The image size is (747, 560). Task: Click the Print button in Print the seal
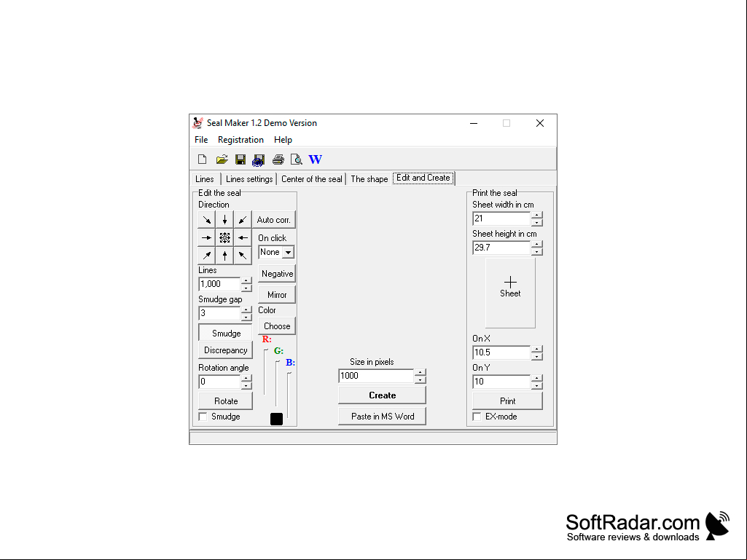pyautogui.click(x=507, y=401)
